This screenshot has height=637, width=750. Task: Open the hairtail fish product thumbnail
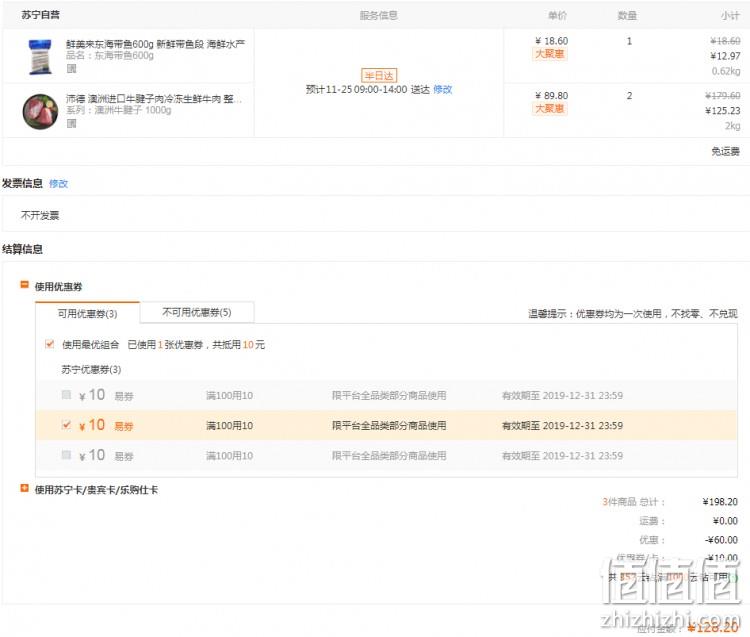click(x=40, y=56)
